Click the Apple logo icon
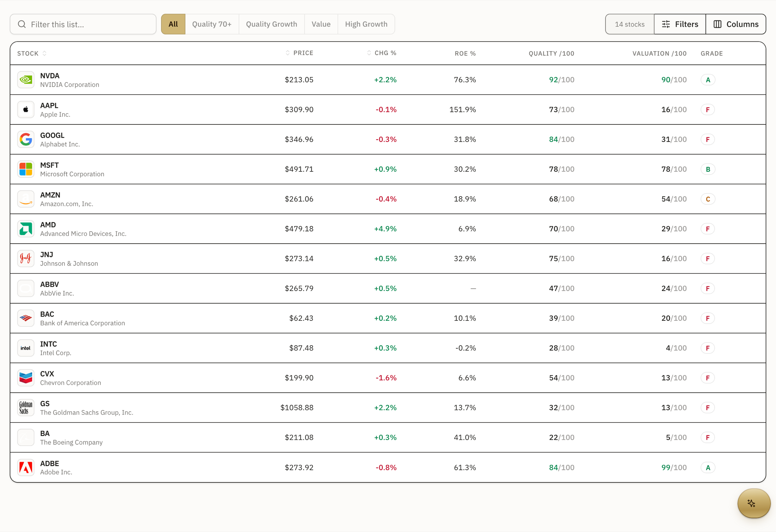Image resolution: width=776 pixels, height=532 pixels. pyautogui.click(x=26, y=110)
